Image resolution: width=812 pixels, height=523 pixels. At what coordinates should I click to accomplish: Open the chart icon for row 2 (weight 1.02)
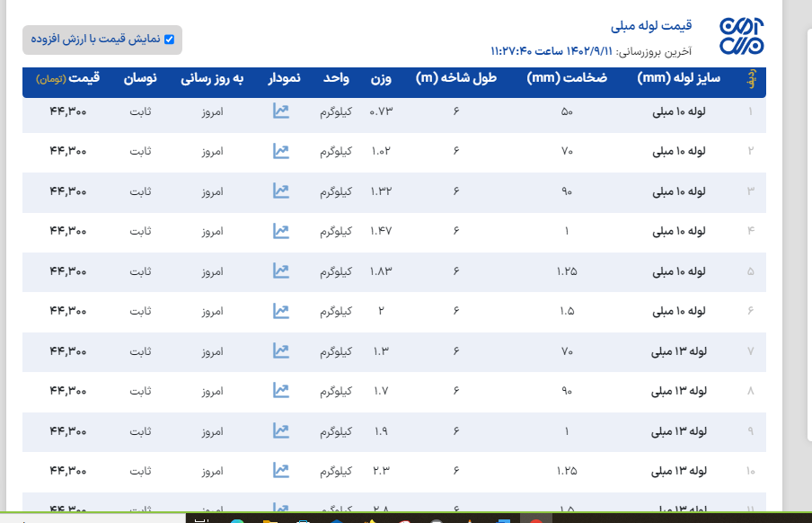pyautogui.click(x=281, y=151)
